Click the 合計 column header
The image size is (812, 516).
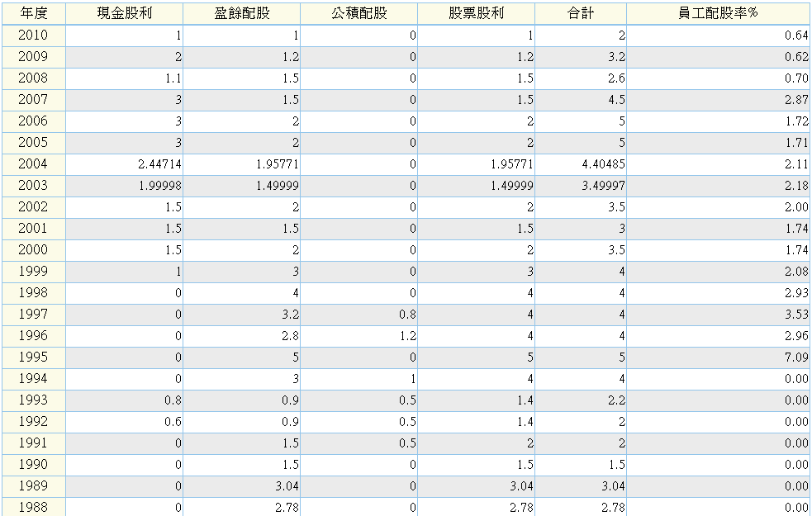pyautogui.click(x=581, y=13)
